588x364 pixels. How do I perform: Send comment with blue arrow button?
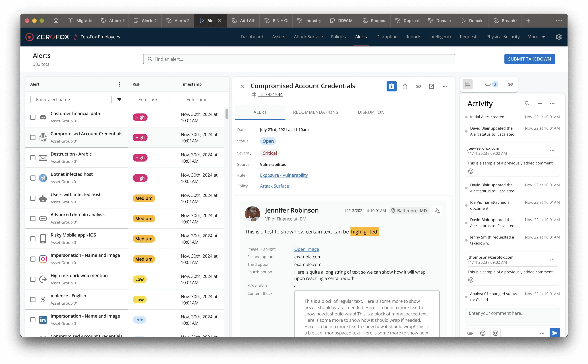555,333
